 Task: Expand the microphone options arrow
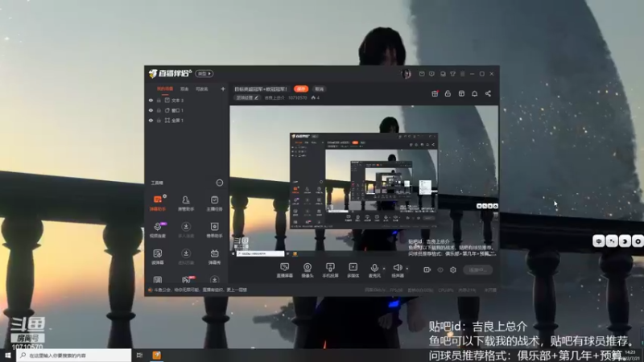click(384, 269)
